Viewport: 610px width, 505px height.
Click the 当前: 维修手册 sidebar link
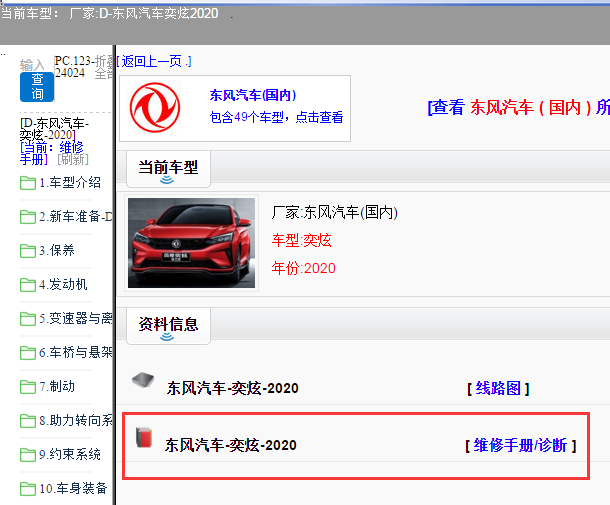(51, 153)
